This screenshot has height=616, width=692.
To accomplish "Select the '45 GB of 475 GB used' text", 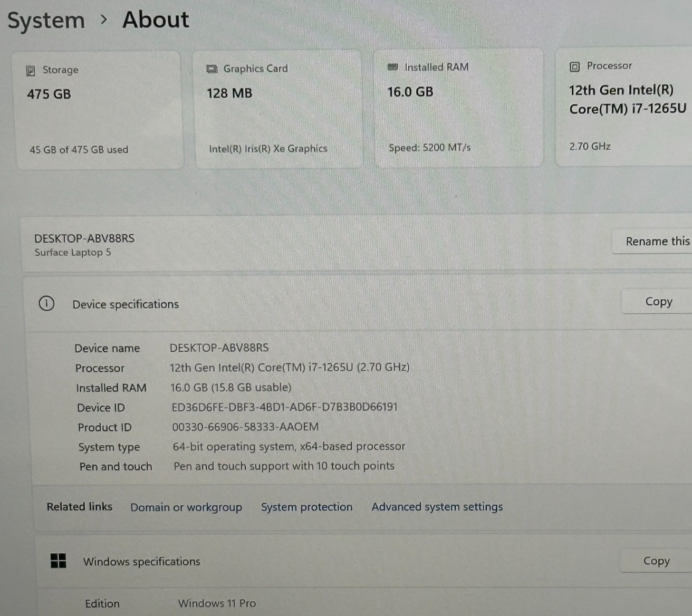I will (x=79, y=150).
